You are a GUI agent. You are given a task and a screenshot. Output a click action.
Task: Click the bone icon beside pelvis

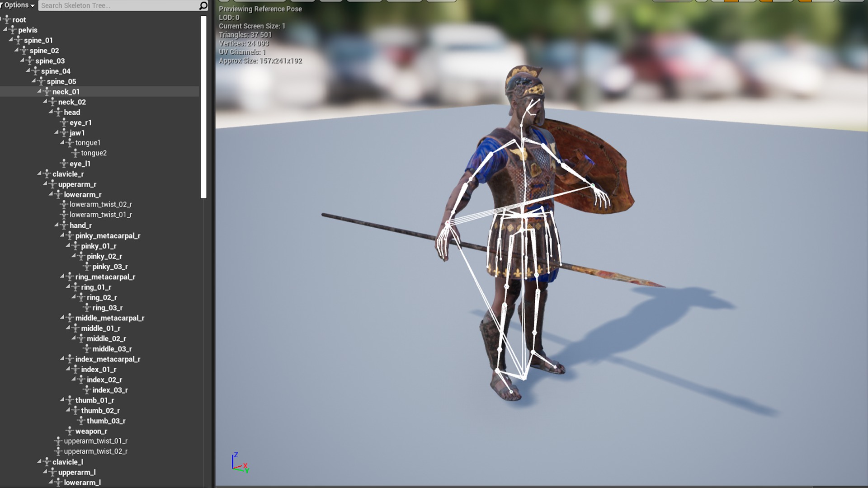coord(13,30)
